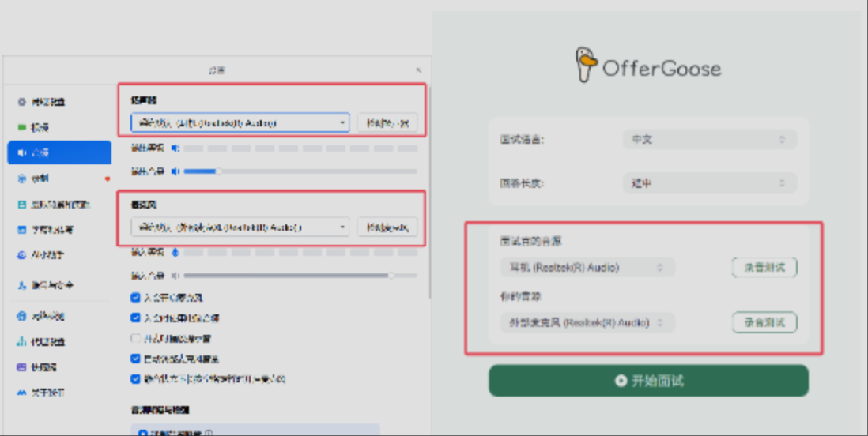Enable the only unchecked checkbox in audio settings
The image size is (868, 436).
click(x=136, y=338)
